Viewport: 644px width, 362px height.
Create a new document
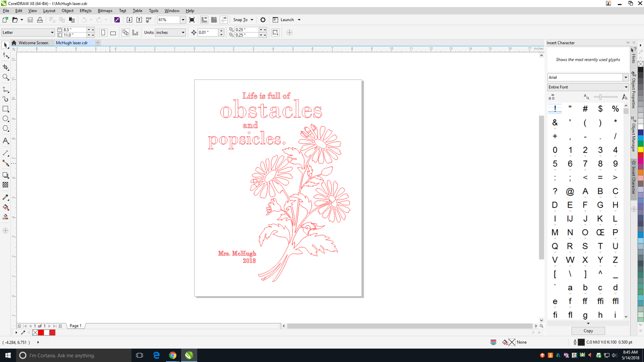(x=5, y=20)
